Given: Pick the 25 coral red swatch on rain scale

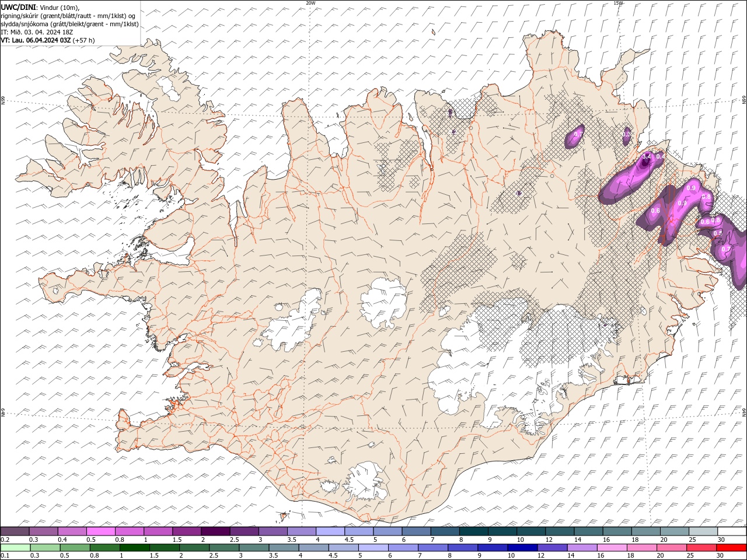Looking at the screenshot, I should tap(701, 548).
